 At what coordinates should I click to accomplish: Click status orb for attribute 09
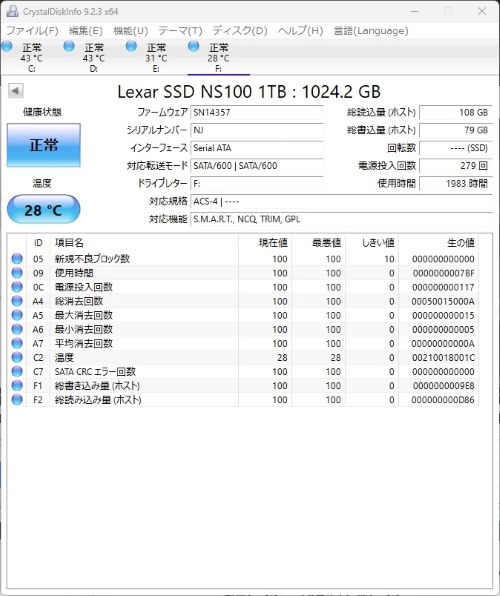click(17, 273)
